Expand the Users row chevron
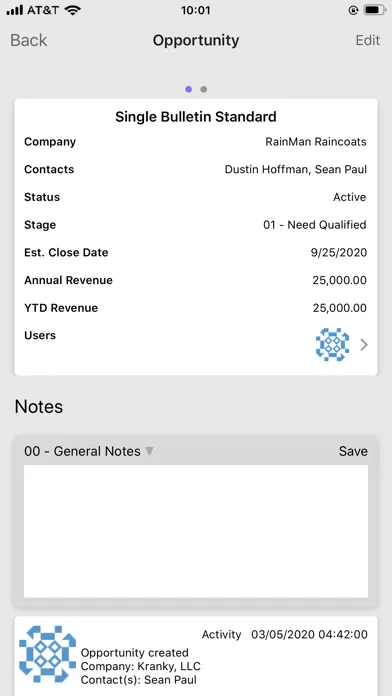The height and width of the screenshot is (696, 392). pos(364,345)
